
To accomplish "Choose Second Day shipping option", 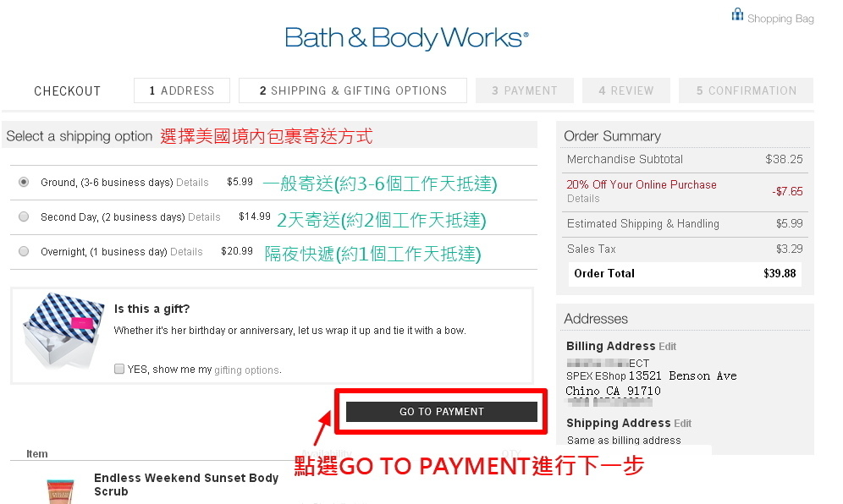I will click(24, 216).
